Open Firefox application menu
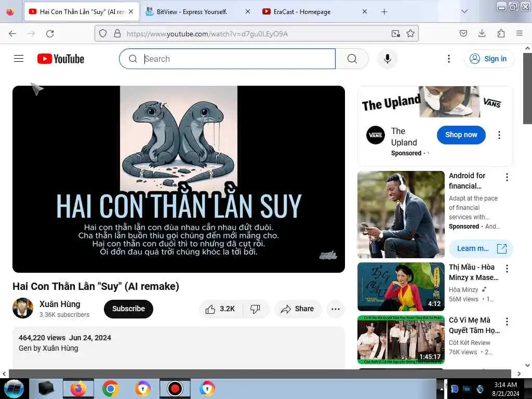 click(x=520, y=33)
